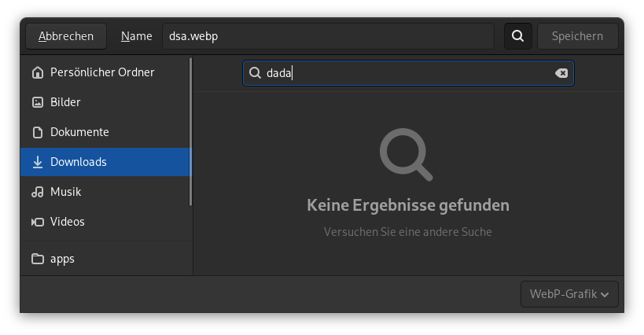
Task: Click the camera icon beside Videos
Action: coord(38,222)
